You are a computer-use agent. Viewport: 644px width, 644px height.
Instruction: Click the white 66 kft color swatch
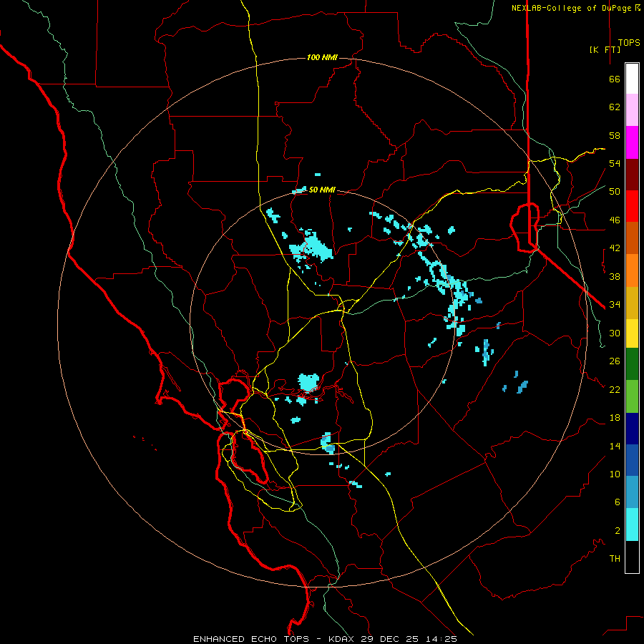(x=632, y=79)
